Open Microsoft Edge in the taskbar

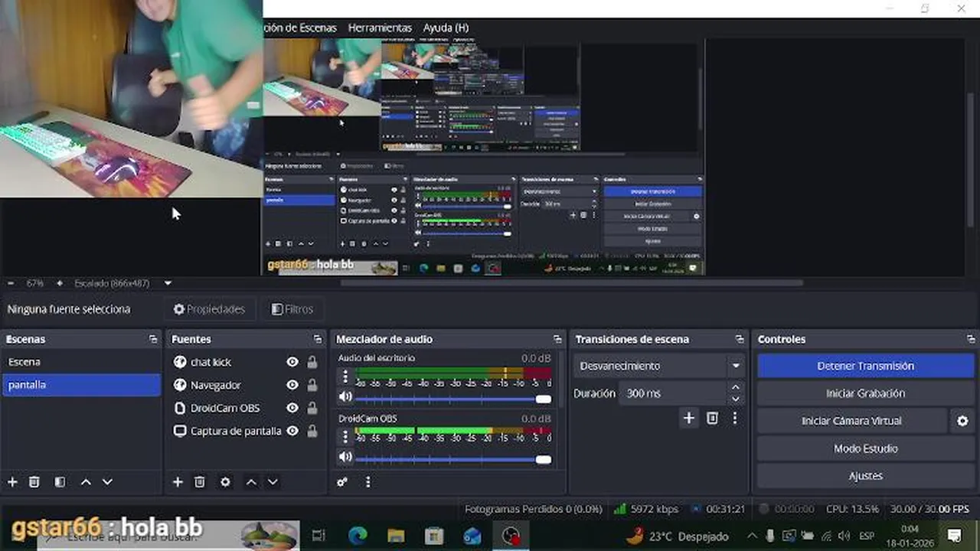[358, 536]
